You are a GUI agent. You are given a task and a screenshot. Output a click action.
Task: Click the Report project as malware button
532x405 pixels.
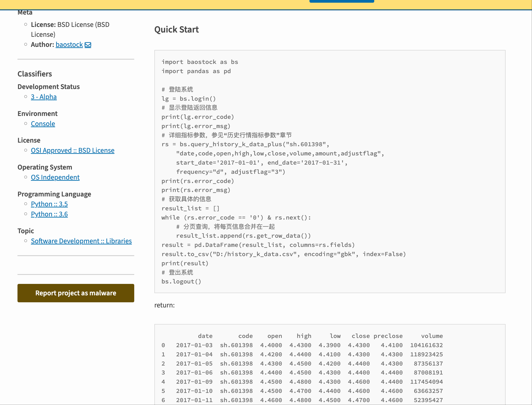tap(76, 293)
